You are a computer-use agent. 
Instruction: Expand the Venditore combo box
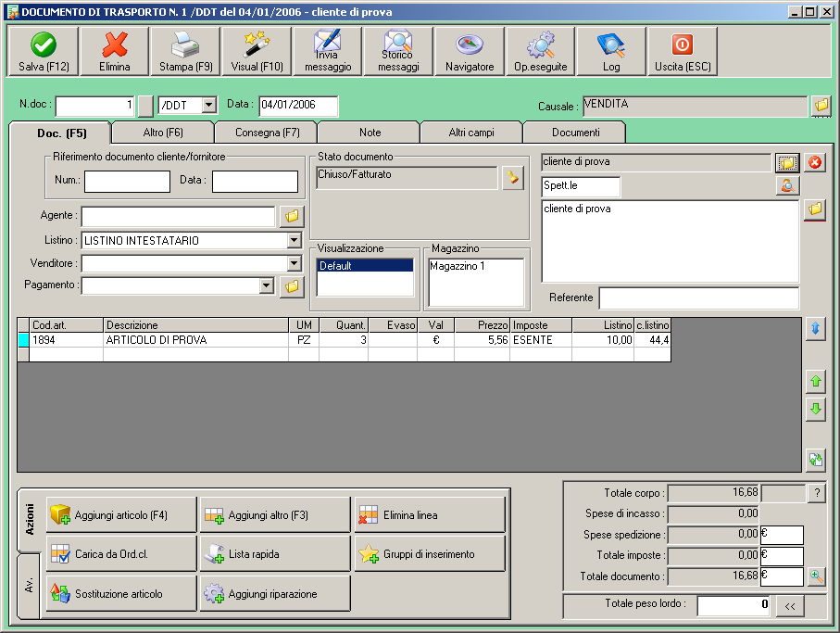(x=295, y=263)
